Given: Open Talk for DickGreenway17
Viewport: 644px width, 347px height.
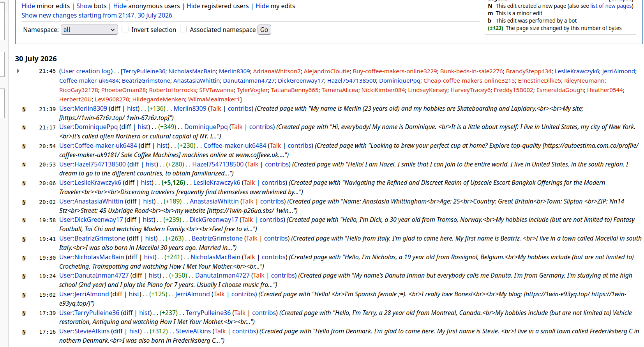Looking at the screenshot, I should [x=247, y=220].
